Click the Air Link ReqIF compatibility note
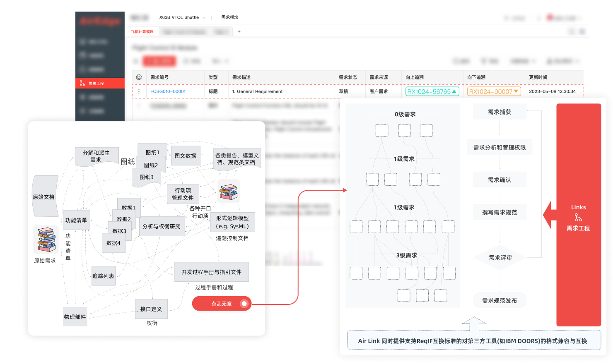This screenshot has width=613, height=364. coord(474,340)
